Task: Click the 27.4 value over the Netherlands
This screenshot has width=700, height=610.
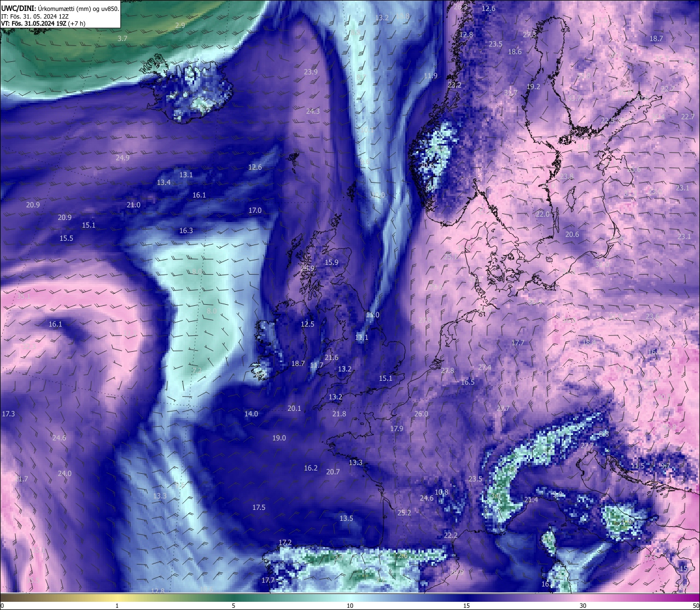Action: coord(485,367)
